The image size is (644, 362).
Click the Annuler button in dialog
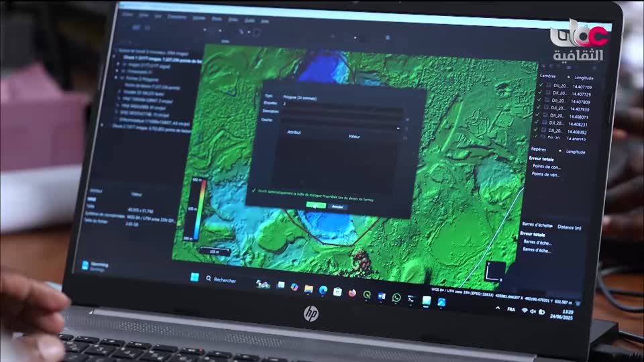pos(337,207)
